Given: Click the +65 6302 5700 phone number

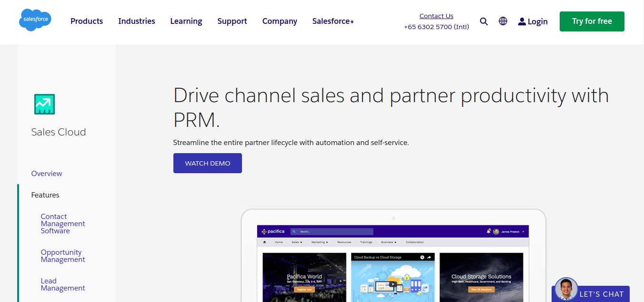Looking at the screenshot, I should pos(436,27).
